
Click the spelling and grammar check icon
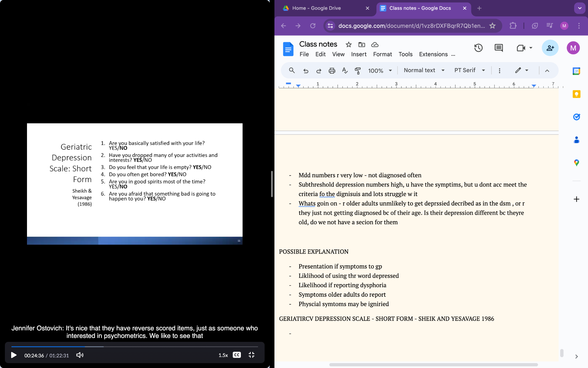(345, 70)
